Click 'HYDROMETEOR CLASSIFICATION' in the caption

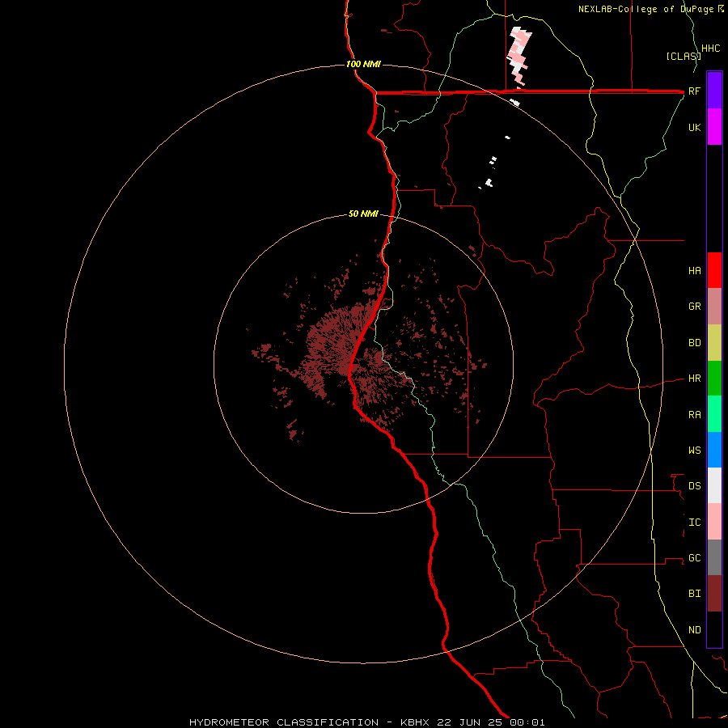click(284, 722)
